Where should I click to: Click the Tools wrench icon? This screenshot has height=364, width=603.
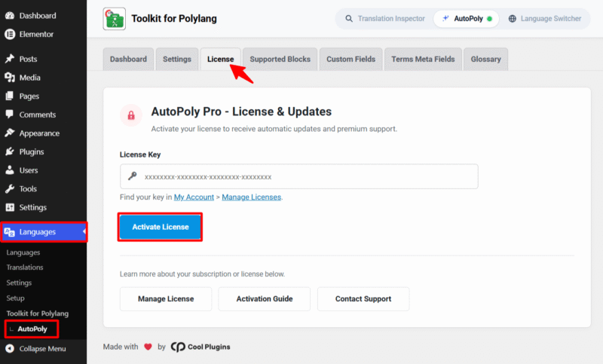[x=10, y=188]
